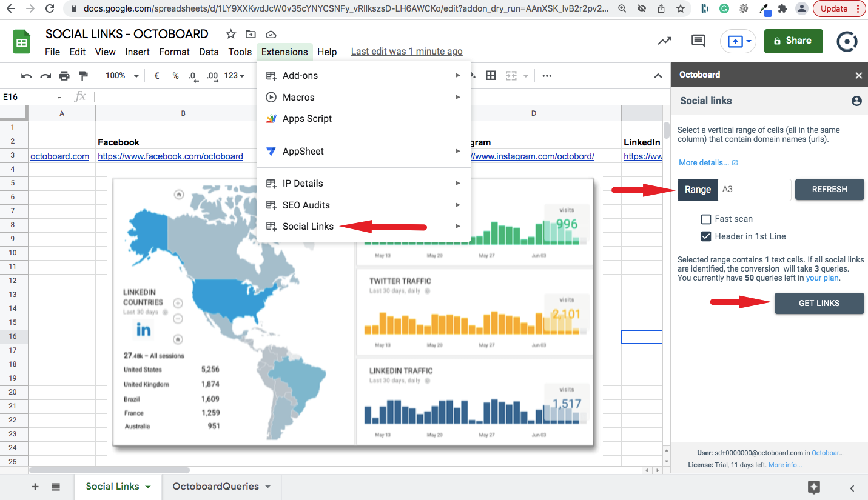This screenshot has height=500, width=868.
Task: Expand the present to meeting dropdown
Action: click(750, 41)
